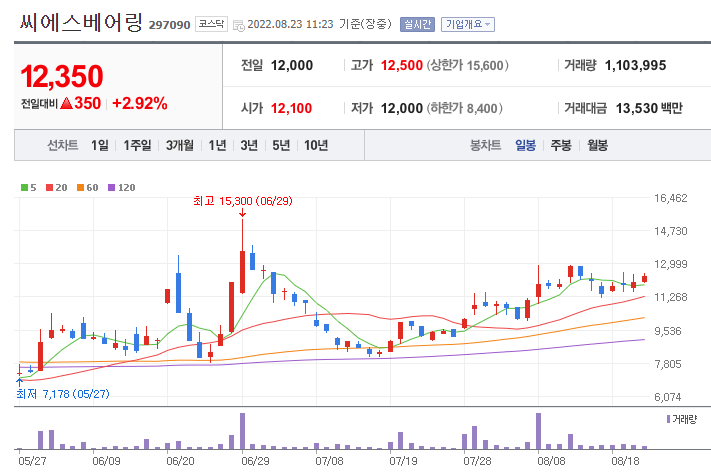The height and width of the screenshot is (473, 711).
Task: Click the 최저 7,178 (05/27) low label
Action: pyautogui.click(x=63, y=394)
